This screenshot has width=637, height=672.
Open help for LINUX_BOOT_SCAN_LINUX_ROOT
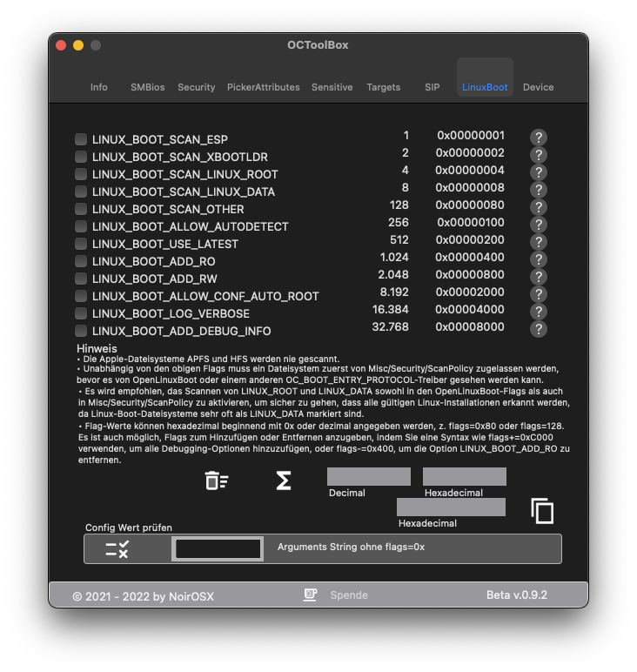(538, 172)
